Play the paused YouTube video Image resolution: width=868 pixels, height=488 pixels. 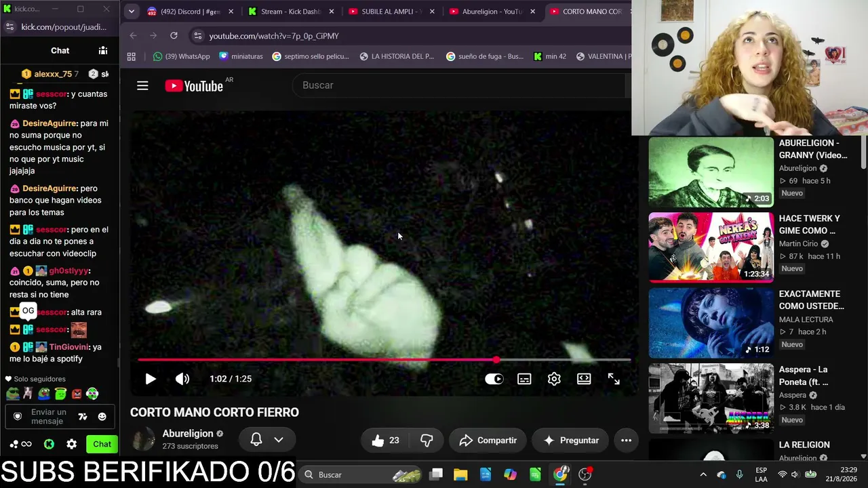pos(151,379)
